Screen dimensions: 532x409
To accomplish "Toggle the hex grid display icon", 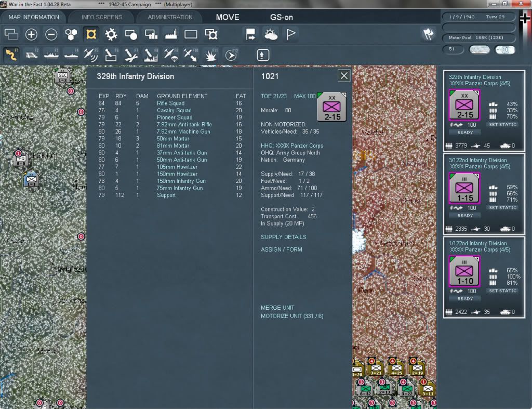I will pos(71,34).
